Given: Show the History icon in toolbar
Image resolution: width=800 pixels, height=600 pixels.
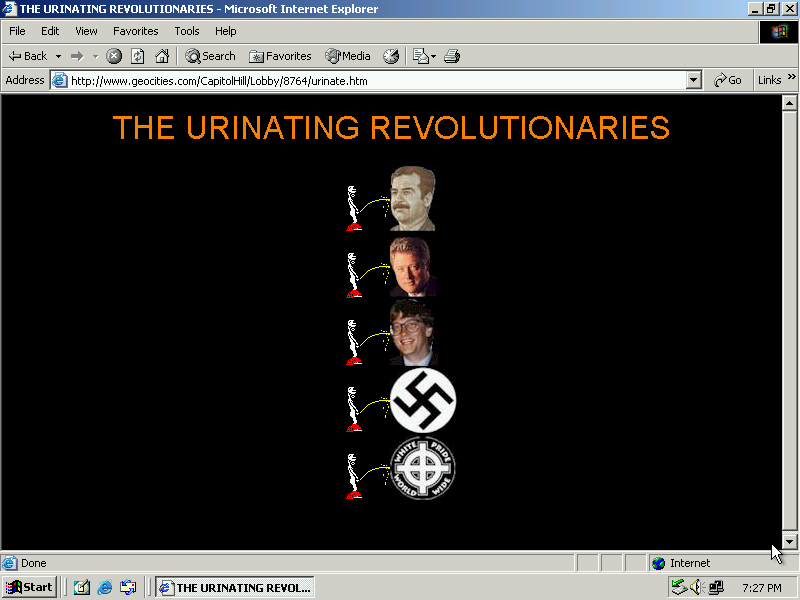Looking at the screenshot, I should point(391,56).
